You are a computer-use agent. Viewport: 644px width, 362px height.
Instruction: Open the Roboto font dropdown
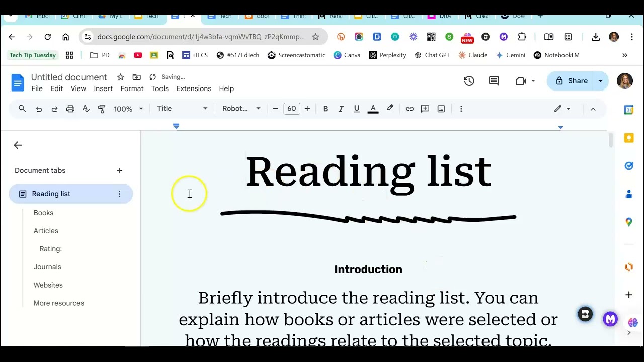tap(242, 109)
